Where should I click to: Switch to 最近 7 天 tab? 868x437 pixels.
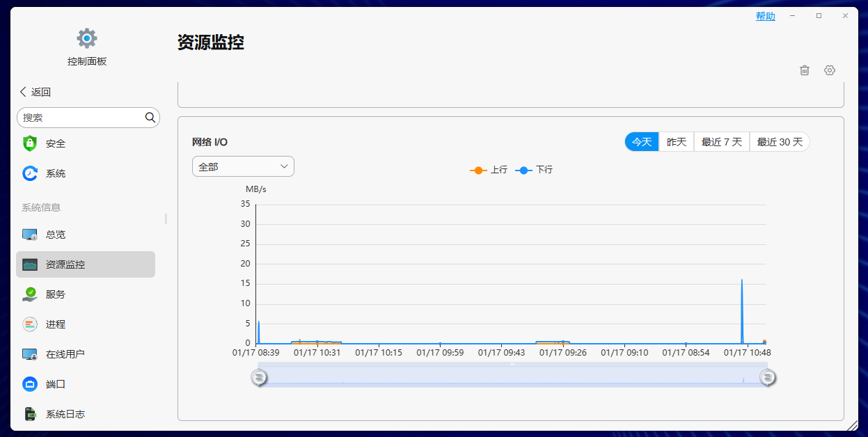click(722, 142)
